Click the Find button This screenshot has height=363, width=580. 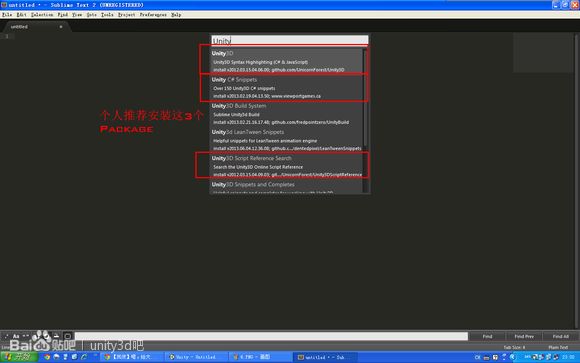tap(487, 336)
